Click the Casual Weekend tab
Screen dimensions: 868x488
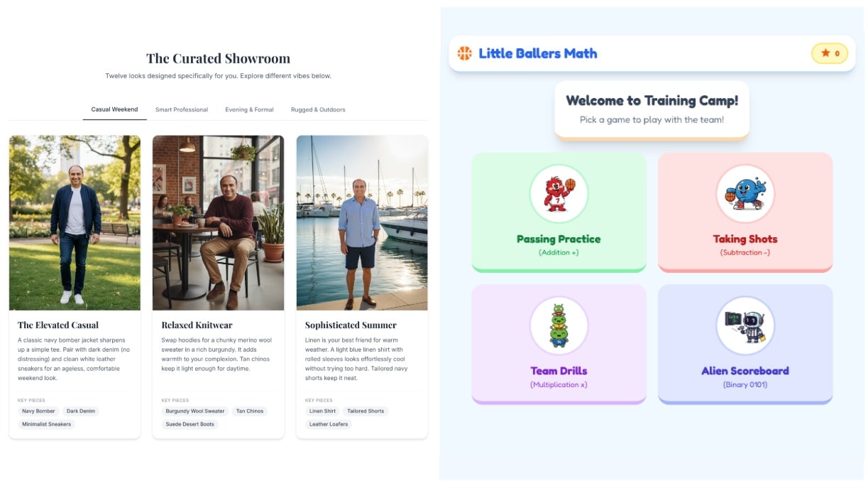coord(114,109)
